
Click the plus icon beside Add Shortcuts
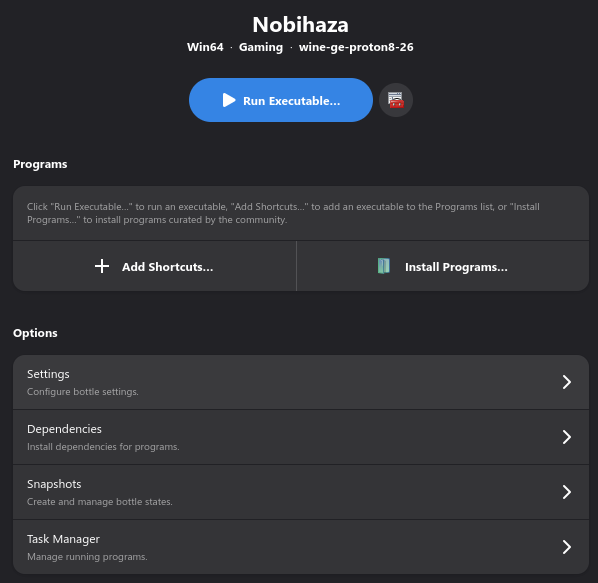click(102, 266)
